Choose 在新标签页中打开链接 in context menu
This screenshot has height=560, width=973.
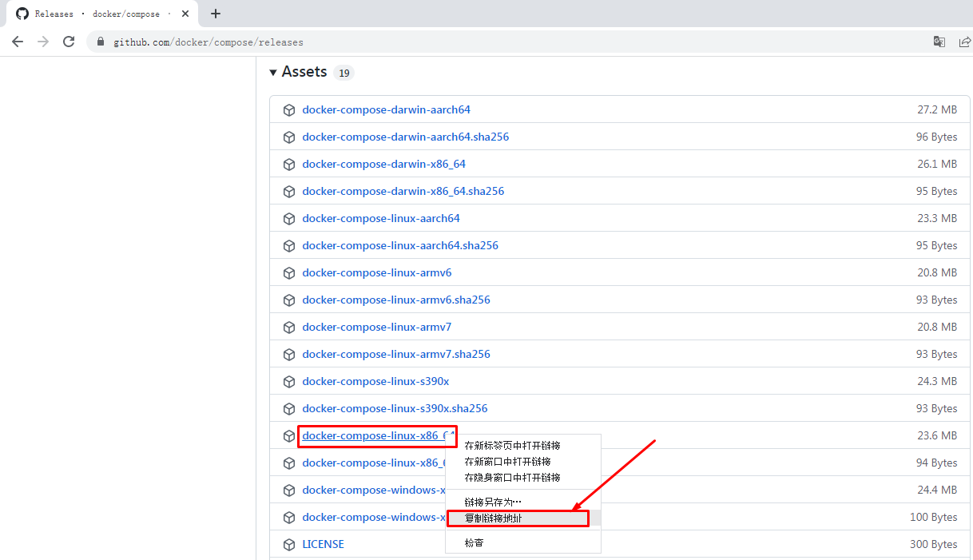(512, 445)
